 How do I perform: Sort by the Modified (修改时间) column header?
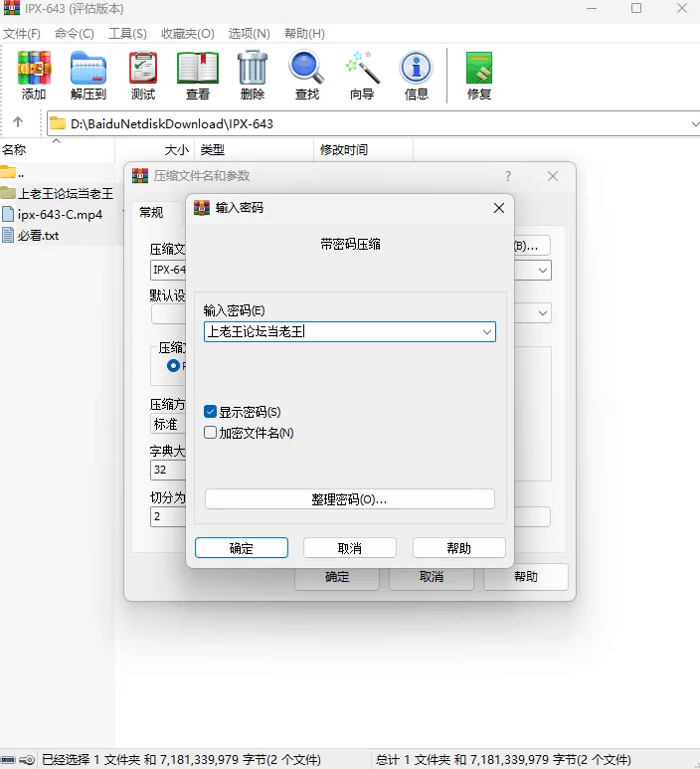[x=363, y=150]
